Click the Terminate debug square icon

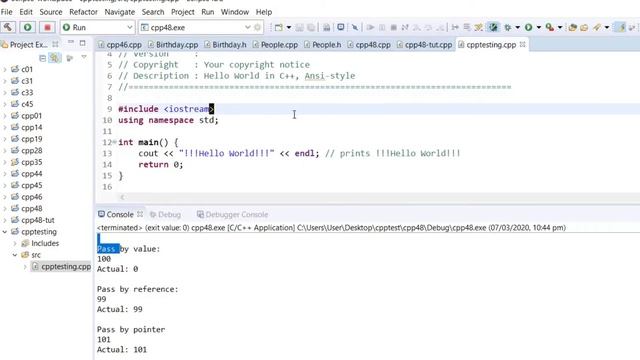[x=393, y=27]
